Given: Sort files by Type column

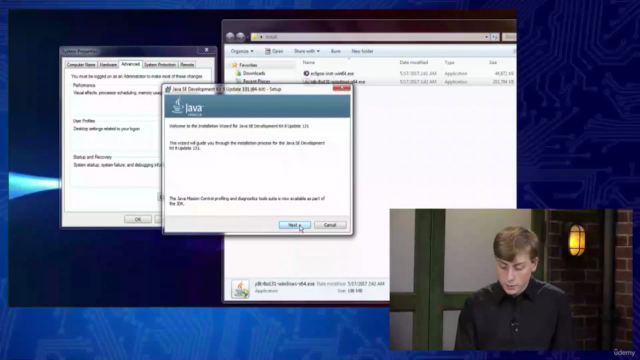Looking at the screenshot, I should [449, 62].
